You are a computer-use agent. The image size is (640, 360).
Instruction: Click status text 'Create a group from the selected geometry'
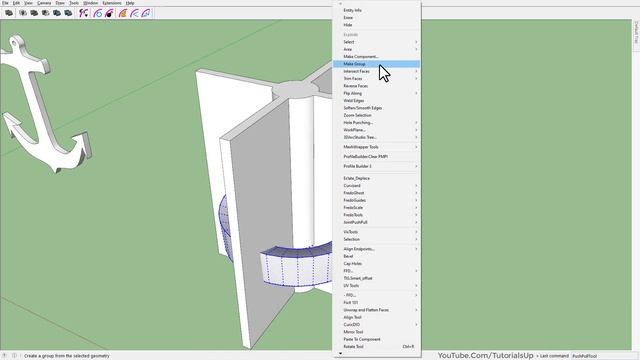[67, 356]
